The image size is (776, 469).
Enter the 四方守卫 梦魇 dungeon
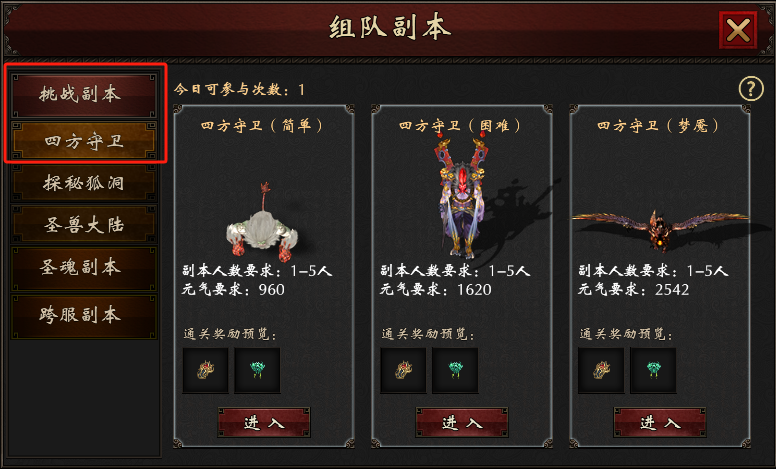coord(660,422)
